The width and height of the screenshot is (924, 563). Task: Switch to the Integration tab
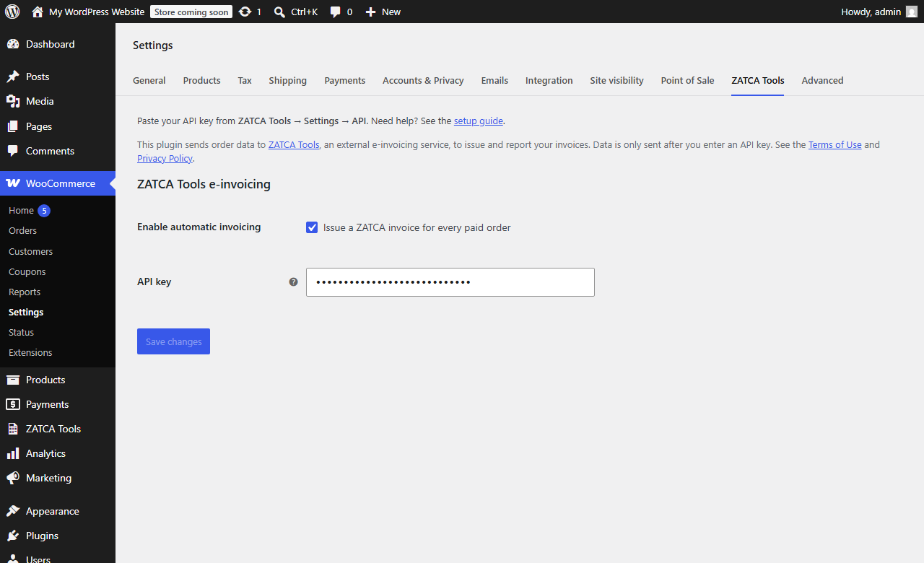coord(549,80)
